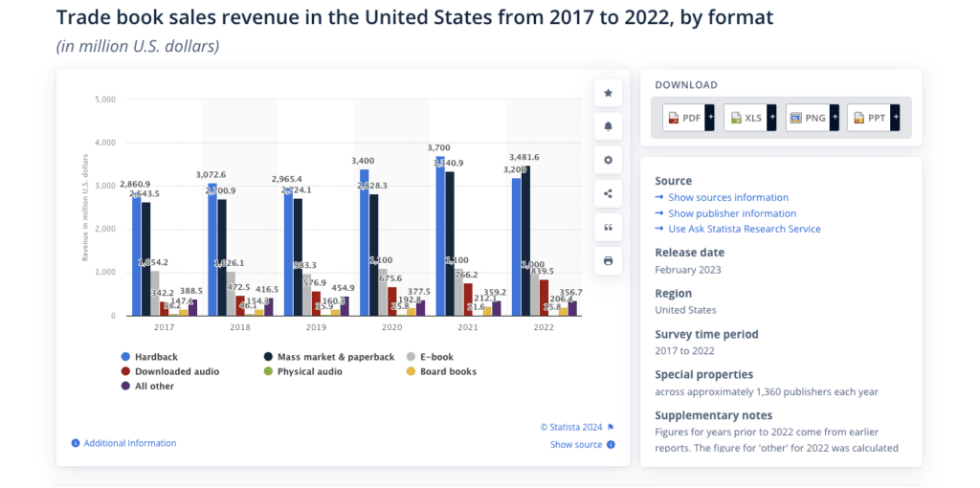Toggle Mass market & paperback legend entry

330,357
